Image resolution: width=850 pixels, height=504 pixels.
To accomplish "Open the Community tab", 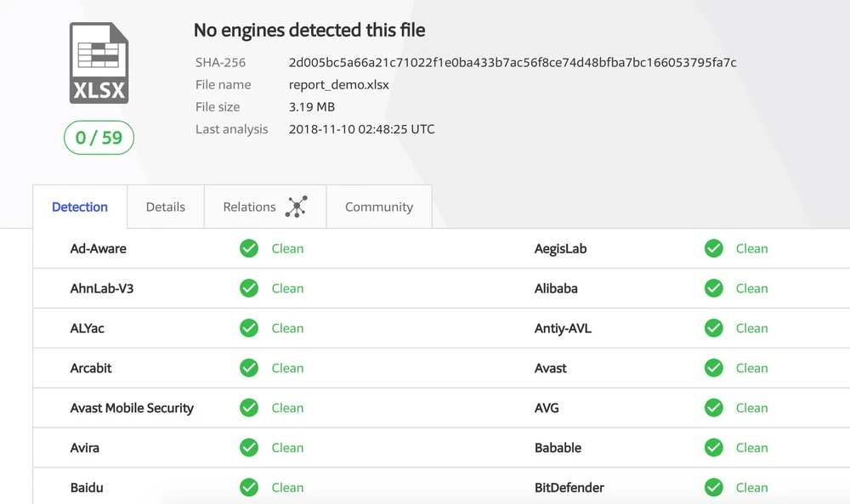I will 379,207.
